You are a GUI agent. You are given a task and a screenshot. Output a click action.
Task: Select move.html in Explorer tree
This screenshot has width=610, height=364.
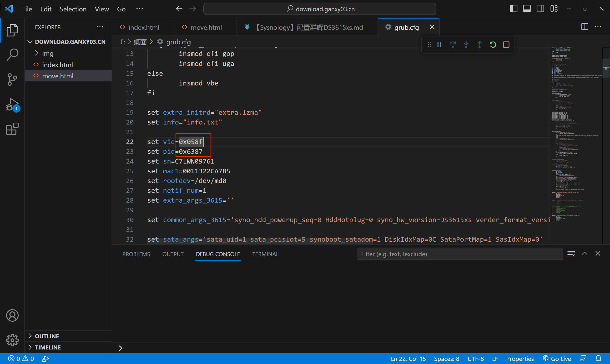[68, 76]
